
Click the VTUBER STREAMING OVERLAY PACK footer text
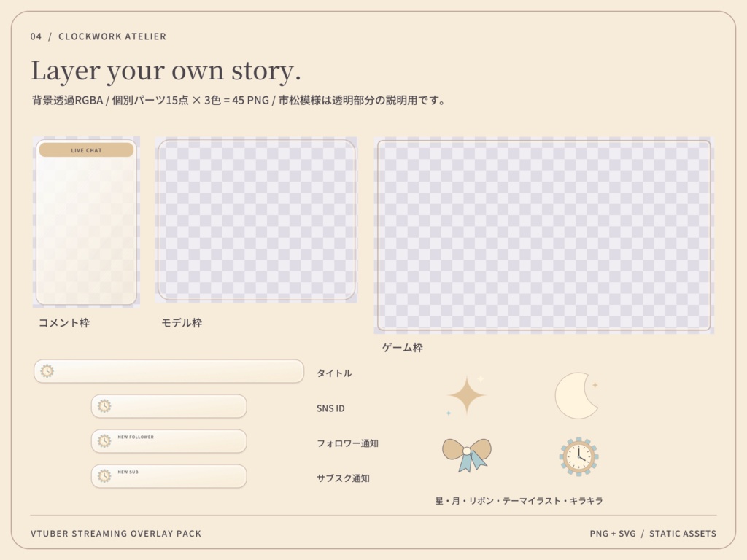pos(116,534)
